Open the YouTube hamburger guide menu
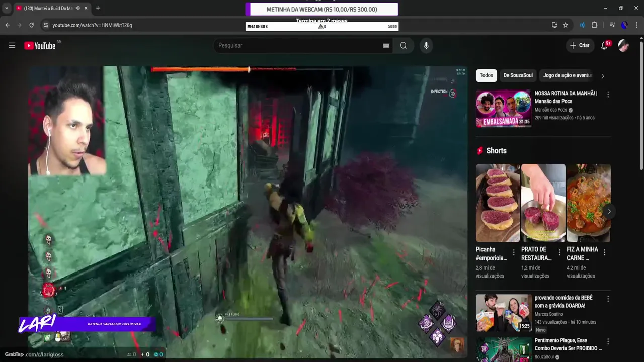The width and height of the screenshot is (644, 362). 12,46
